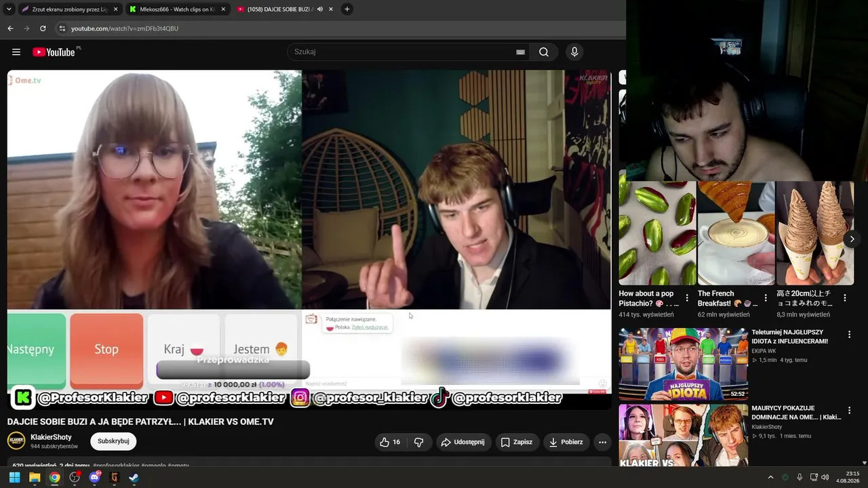Screen dimensions: 868x488
Task: Open options for The French Breakfast short
Action: [x=766, y=298]
